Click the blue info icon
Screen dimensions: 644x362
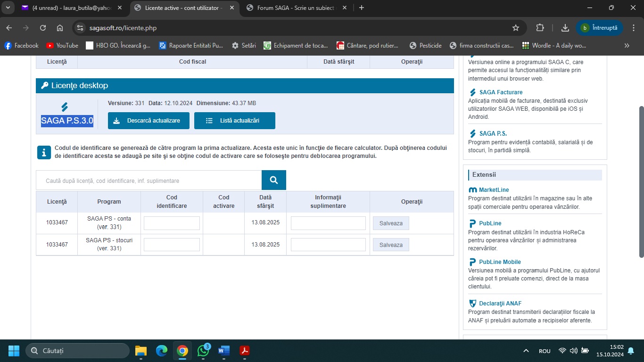[44, 153]
